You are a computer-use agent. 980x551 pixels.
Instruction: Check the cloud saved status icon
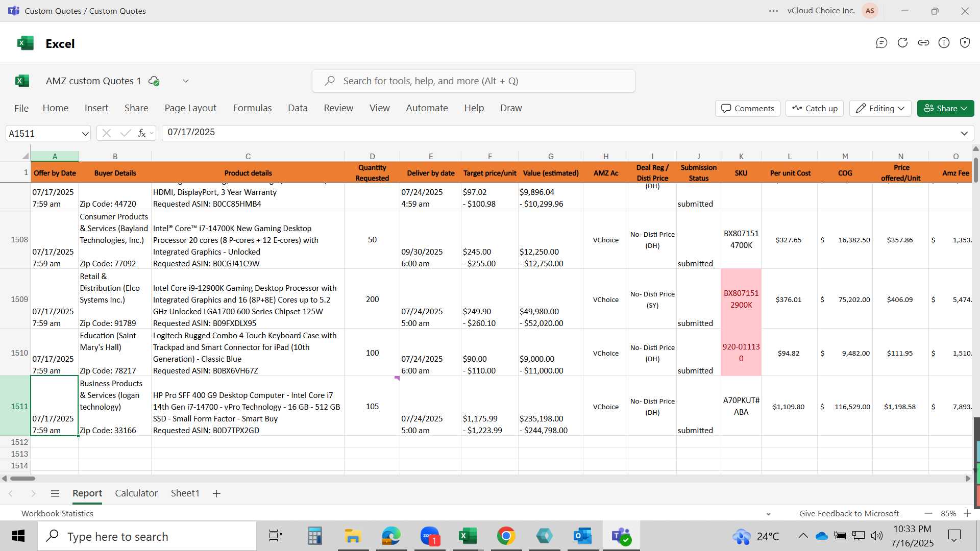(x=154, y=81)
